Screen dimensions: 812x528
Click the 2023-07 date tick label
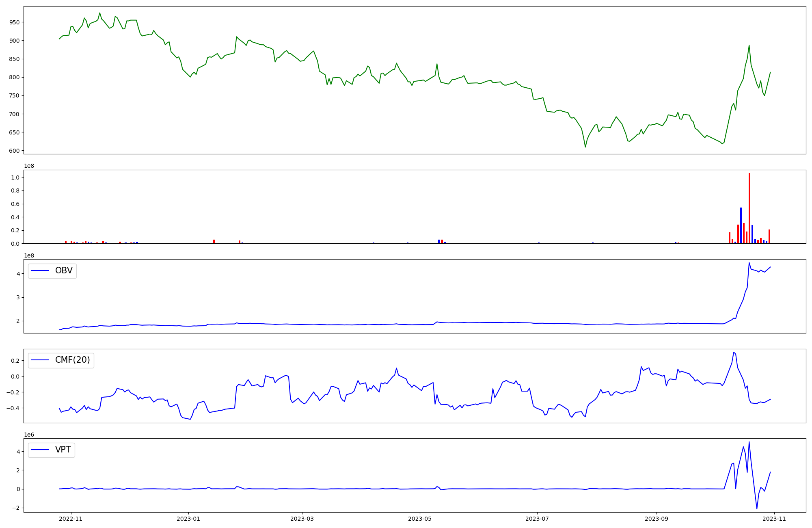(537, 519)
